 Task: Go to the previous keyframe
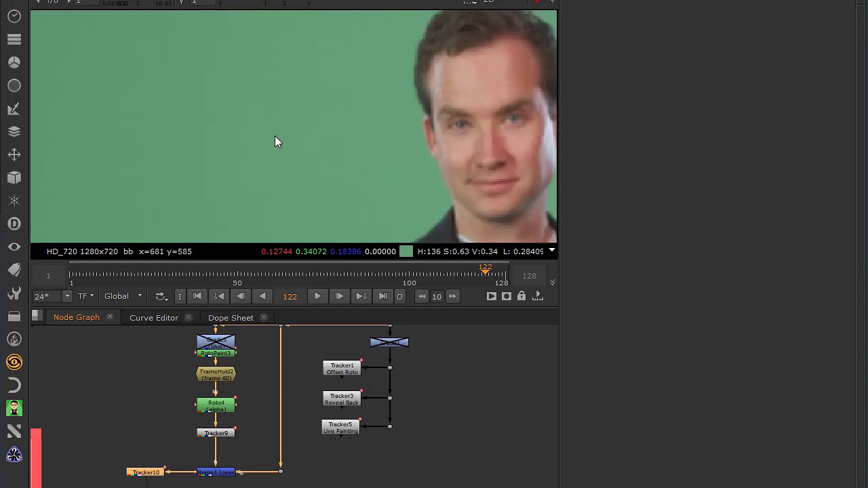click(219, 296)
